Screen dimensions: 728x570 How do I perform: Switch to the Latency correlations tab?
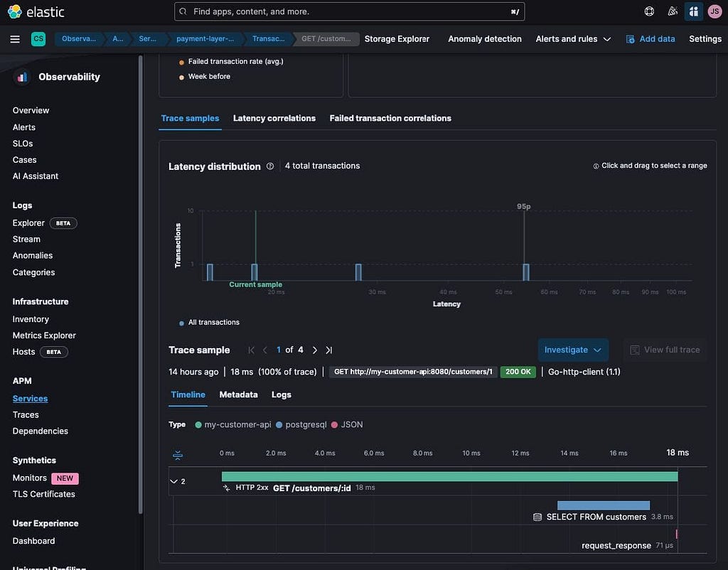pyautogui.click(x=274, y=119)
